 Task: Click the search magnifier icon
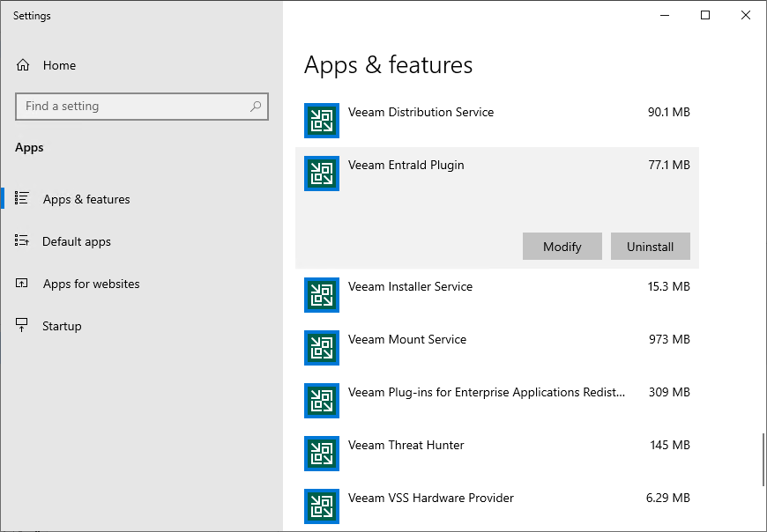click(x=256, y=107)
